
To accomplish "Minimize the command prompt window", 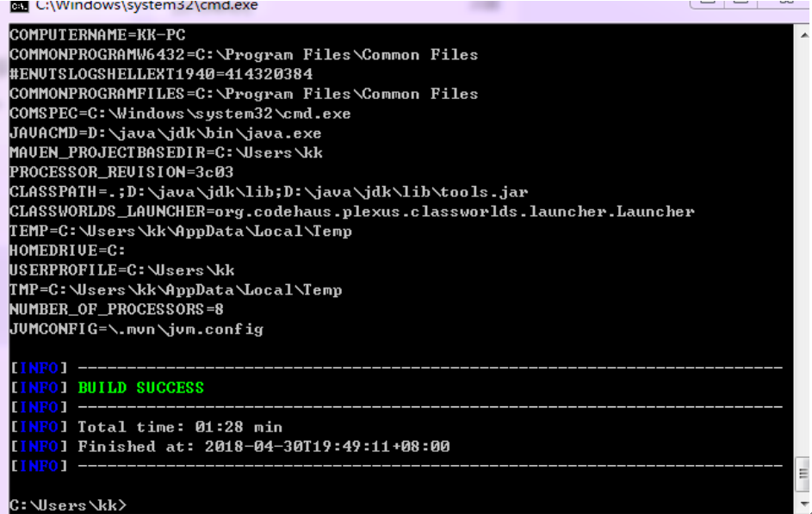I will click(x=708, y=3).
